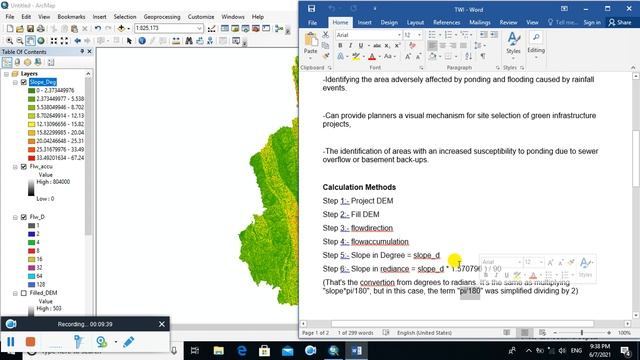Uncheck the Flw_accu layer checkbox
This screenshot has width=640, height=360.
click(24, 167)
